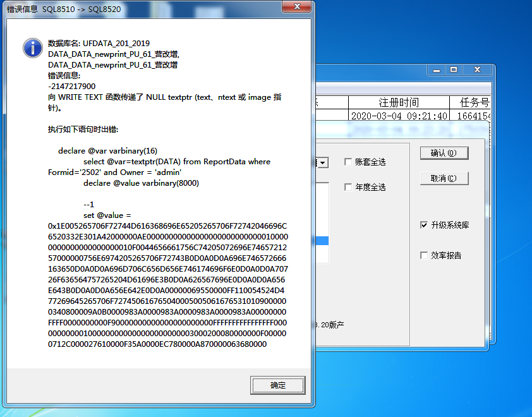
Task: Click the error dialog title bar
Action: (x=143, y=9)
